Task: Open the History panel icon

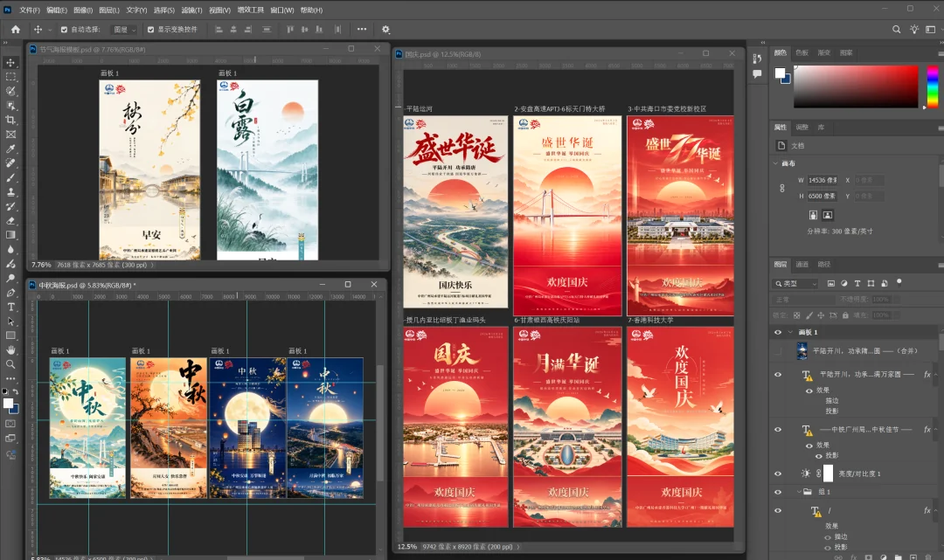Action: pyautogui.click(x=757, y=59)
